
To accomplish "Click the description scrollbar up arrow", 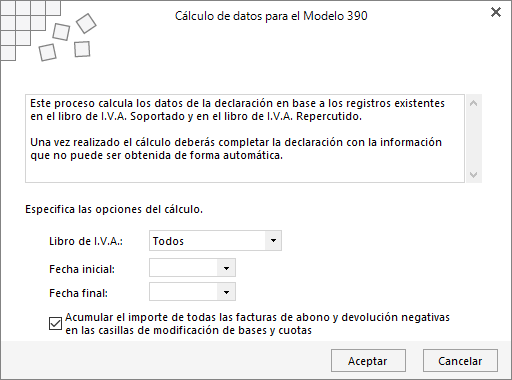I will point(473,103).
